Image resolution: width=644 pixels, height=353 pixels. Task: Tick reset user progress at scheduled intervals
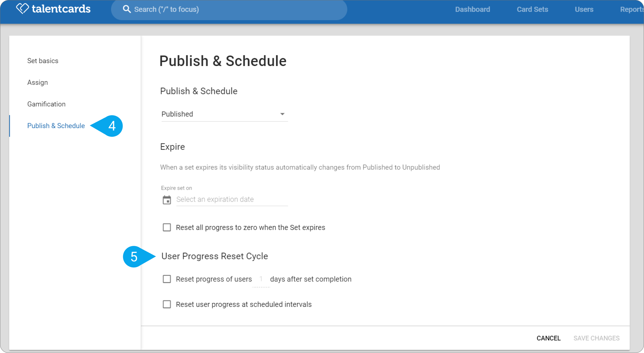[167, 304]
